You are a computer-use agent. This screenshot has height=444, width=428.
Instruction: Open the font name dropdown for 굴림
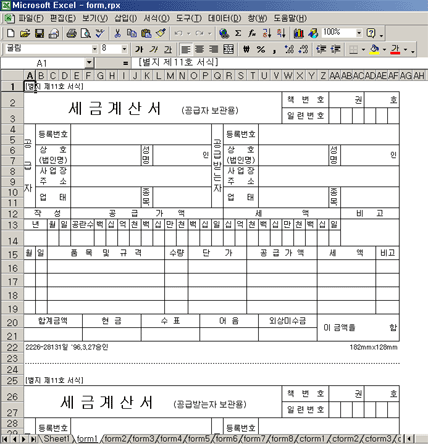95,49
